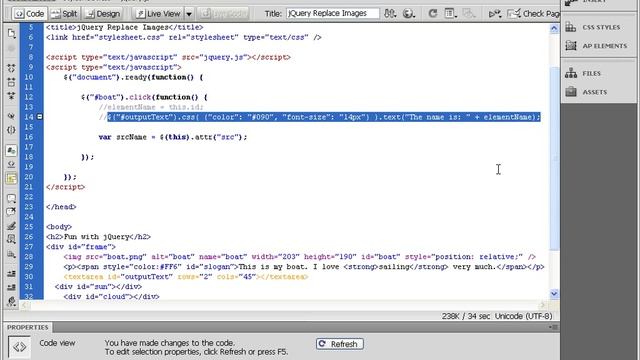Switch to Code view
Viewport: 640px width, 360px height.
coord(29,14)
